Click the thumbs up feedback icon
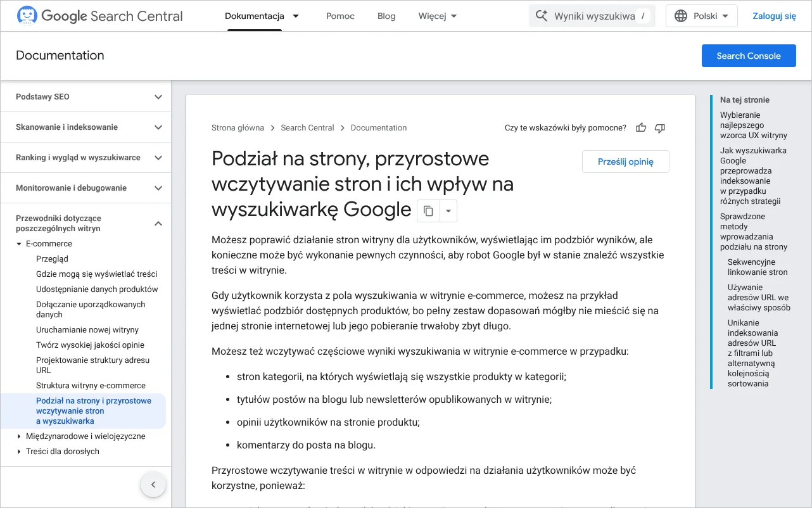The height and width of the screenshot is (508, 812). pyautogui.click(x=641, y=128)
